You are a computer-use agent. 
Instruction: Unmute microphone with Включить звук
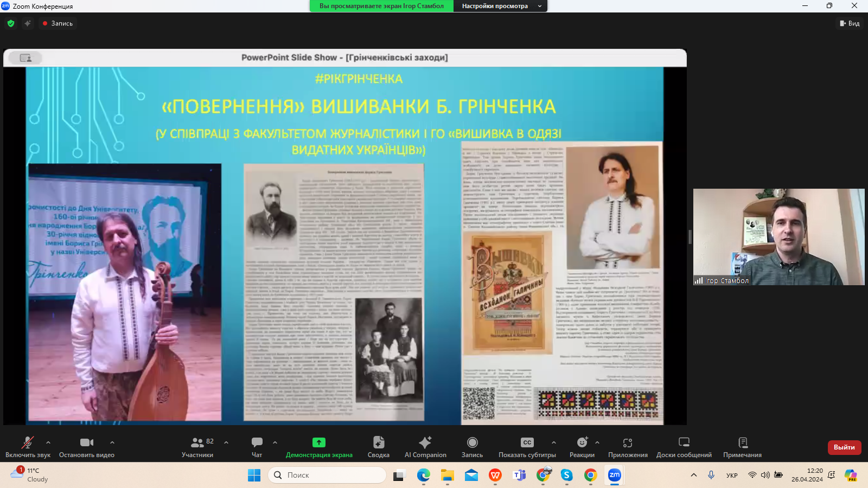tap(28, 447)
